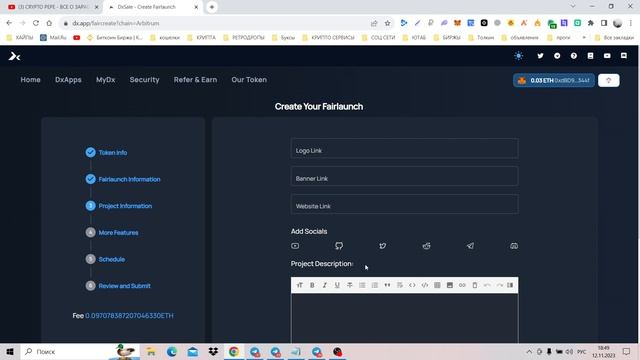Add a Discord social link
640x360 pixels.
[514, 246]
